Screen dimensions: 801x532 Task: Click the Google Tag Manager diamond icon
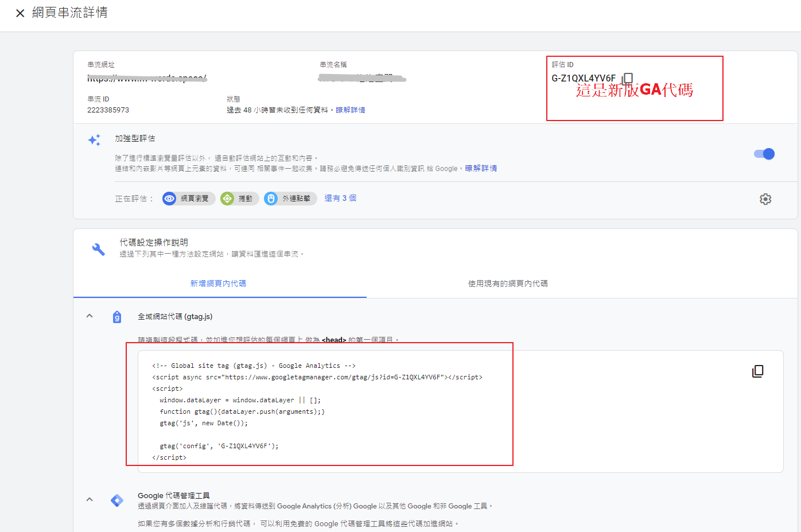pos(117,500)
